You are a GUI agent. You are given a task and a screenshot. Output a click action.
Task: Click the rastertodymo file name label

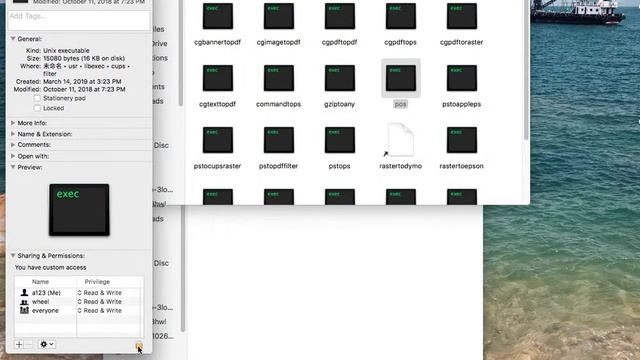(400, 166)
